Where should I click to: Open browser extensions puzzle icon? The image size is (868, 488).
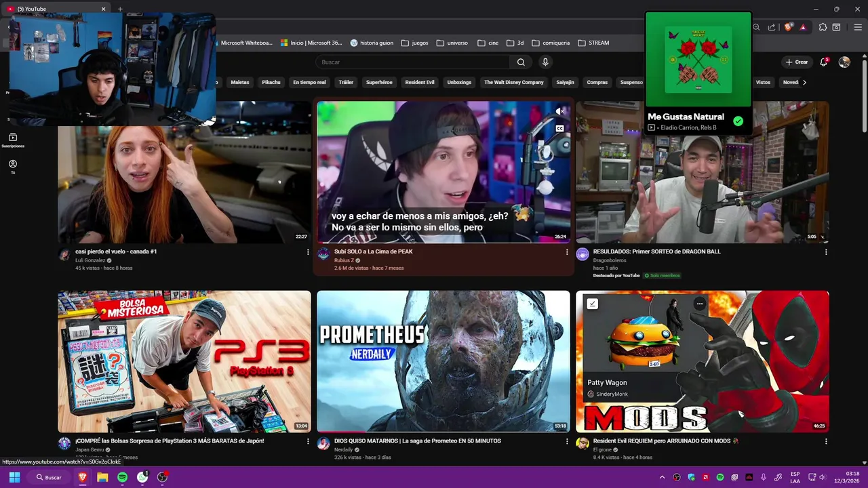(823, 27)
